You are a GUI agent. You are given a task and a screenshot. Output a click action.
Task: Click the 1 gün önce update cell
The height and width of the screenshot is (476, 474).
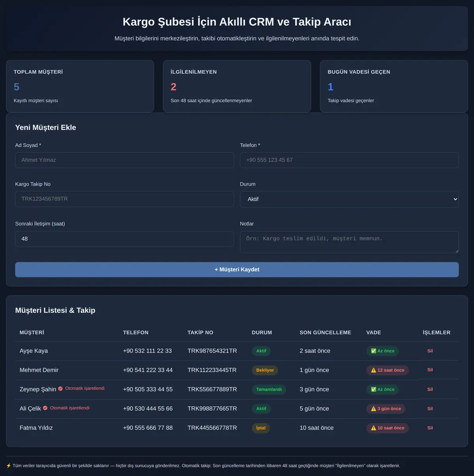click(x=314, y=370)
